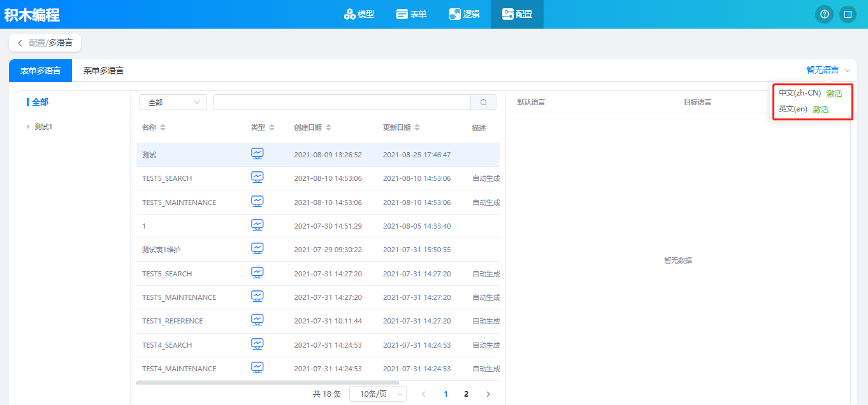Click type icon in TEST4_SEARCH row

[257, 345]
